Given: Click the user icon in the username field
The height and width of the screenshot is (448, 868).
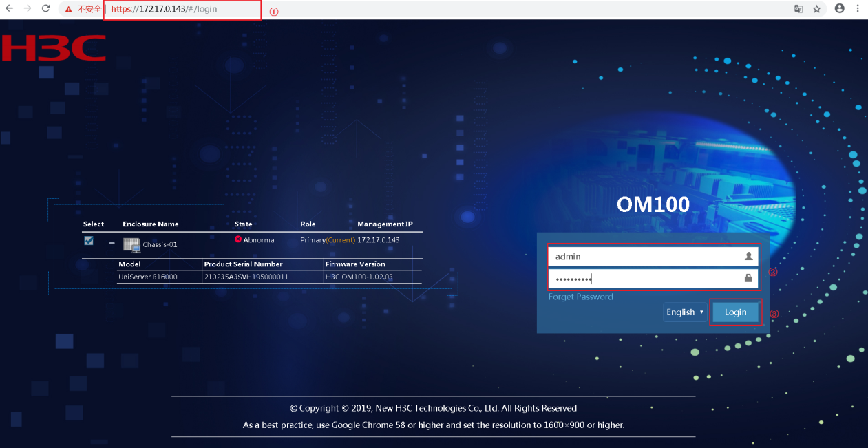Looking at the screenshot, I should click(748, 256).
